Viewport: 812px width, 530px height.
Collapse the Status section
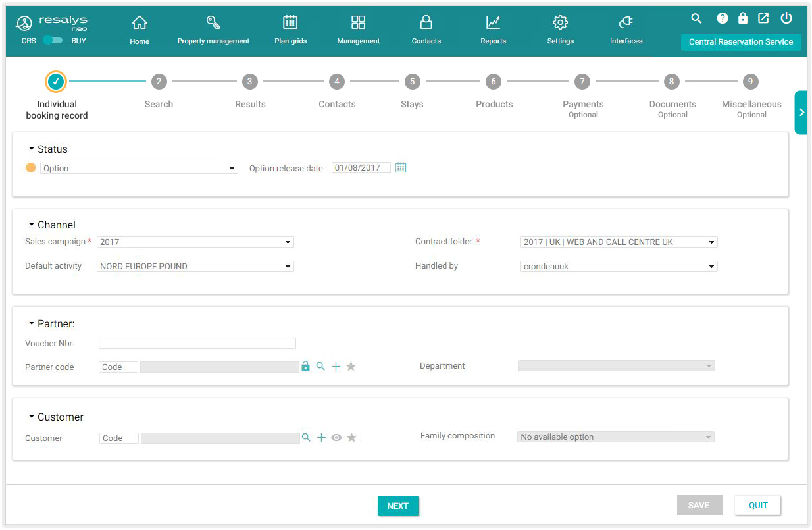(32, 149)
